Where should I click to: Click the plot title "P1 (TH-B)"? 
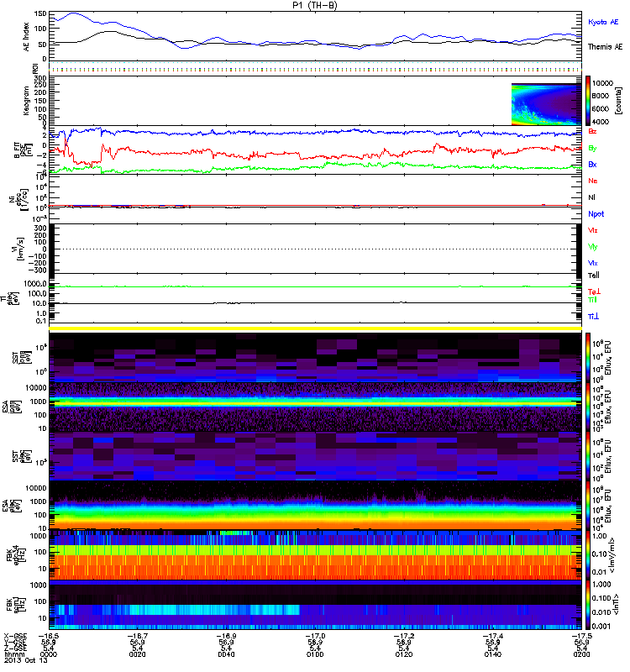pos(315,5)
